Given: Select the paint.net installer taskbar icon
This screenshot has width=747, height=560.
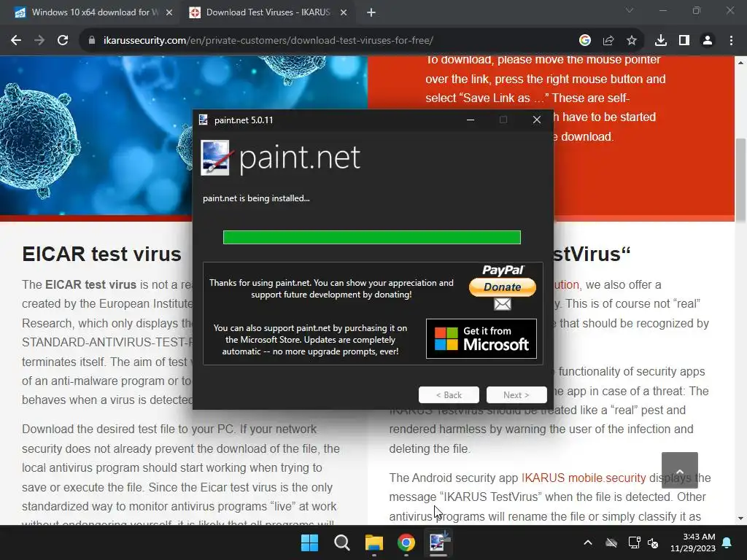Looking at the screenshot, I should pyautogui.click(x=438, y=542).
